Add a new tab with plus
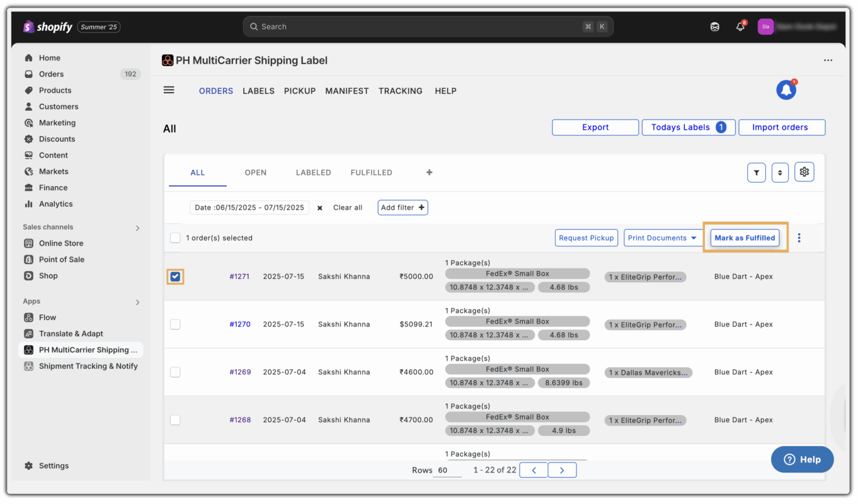858x504 pixels. coord(430,173)
